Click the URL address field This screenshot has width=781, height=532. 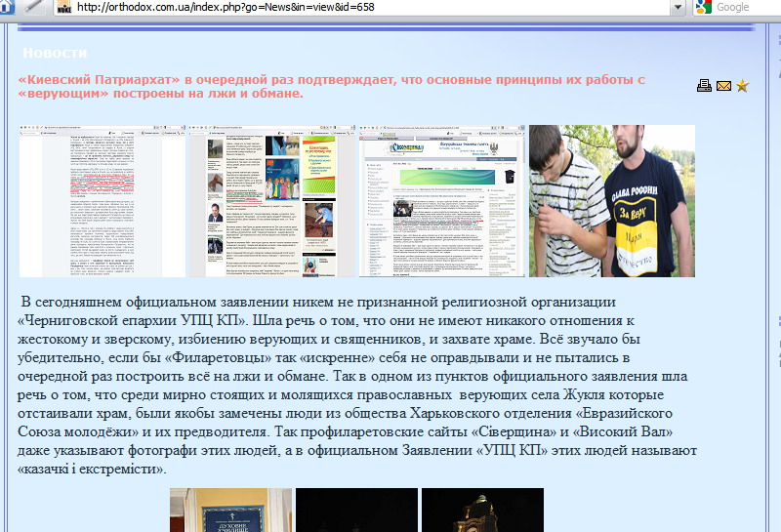click(371, 8)
